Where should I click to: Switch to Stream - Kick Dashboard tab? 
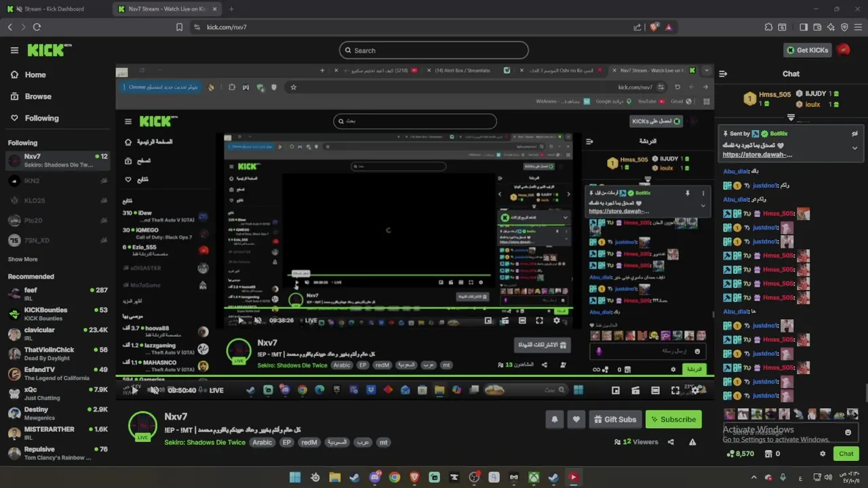(56, 9)
